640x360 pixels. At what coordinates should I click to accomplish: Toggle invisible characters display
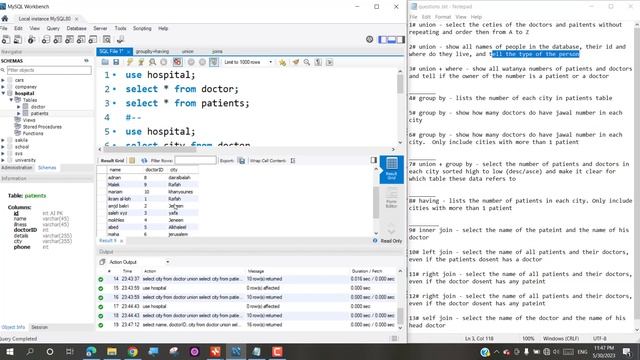(x=318, y=62)
